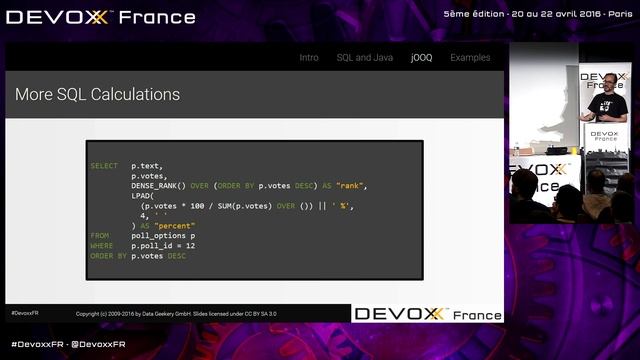640x360 pixels.
Task: Click the 'SUM(p.votes)' expression
Action: click(244, 206)
